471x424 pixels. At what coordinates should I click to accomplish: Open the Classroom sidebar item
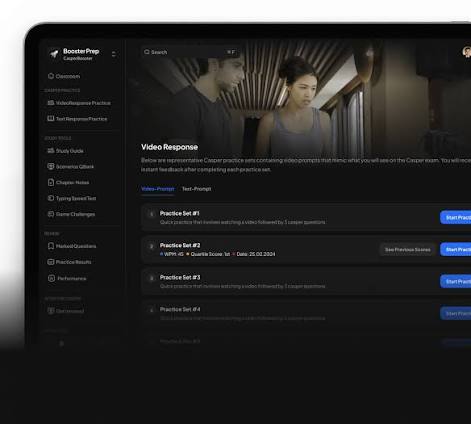64,76
